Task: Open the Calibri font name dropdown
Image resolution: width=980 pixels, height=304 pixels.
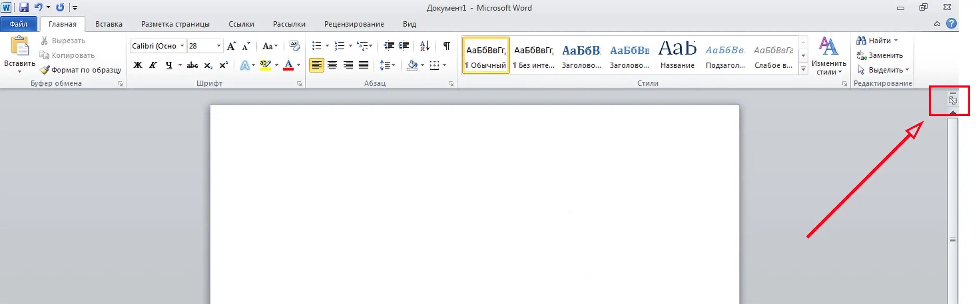Action: 182,46
